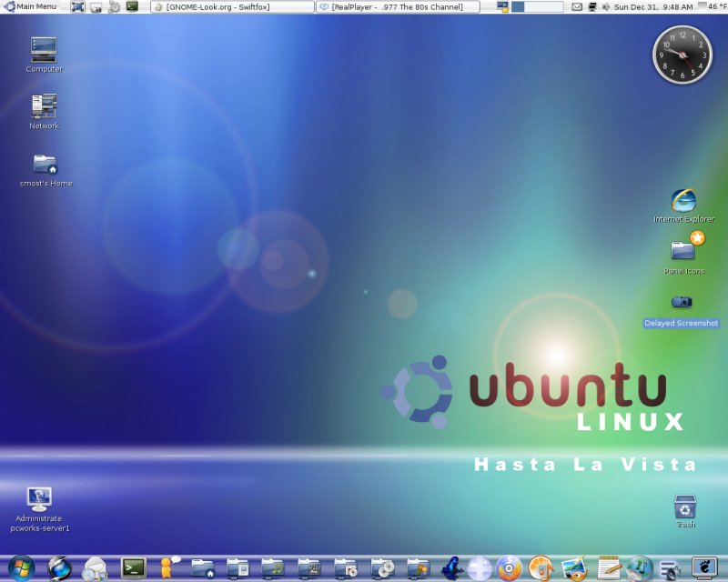Open the instant messenger icon in the dock
The height and width of the screenshot is (582, 728).
coord(169,567)
